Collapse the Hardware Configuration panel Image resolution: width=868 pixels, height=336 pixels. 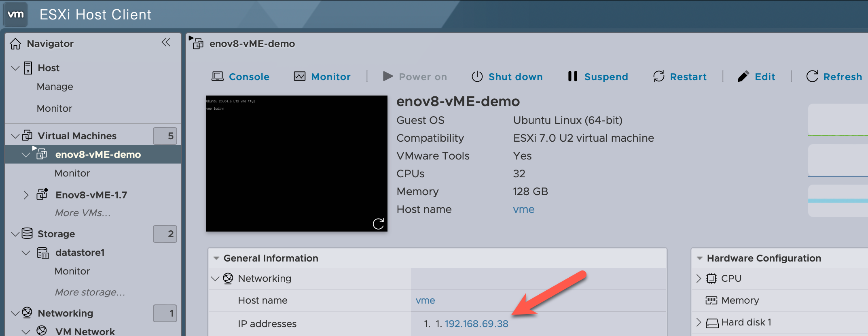699,258
